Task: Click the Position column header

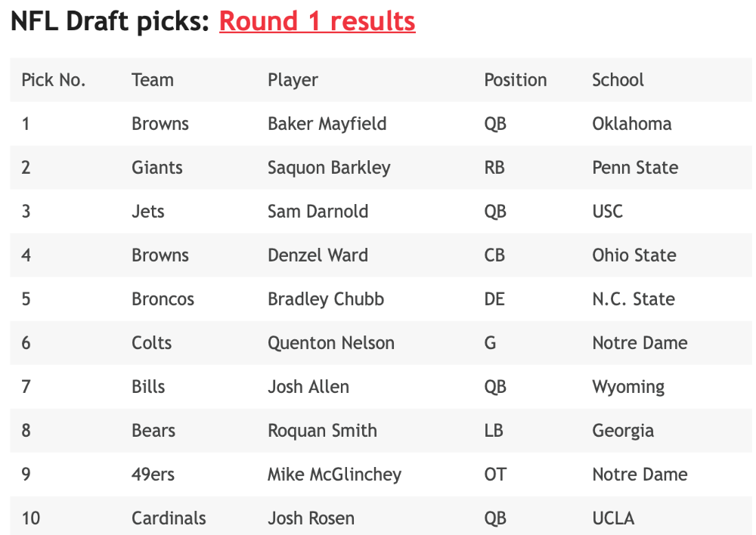Action: 516,80
